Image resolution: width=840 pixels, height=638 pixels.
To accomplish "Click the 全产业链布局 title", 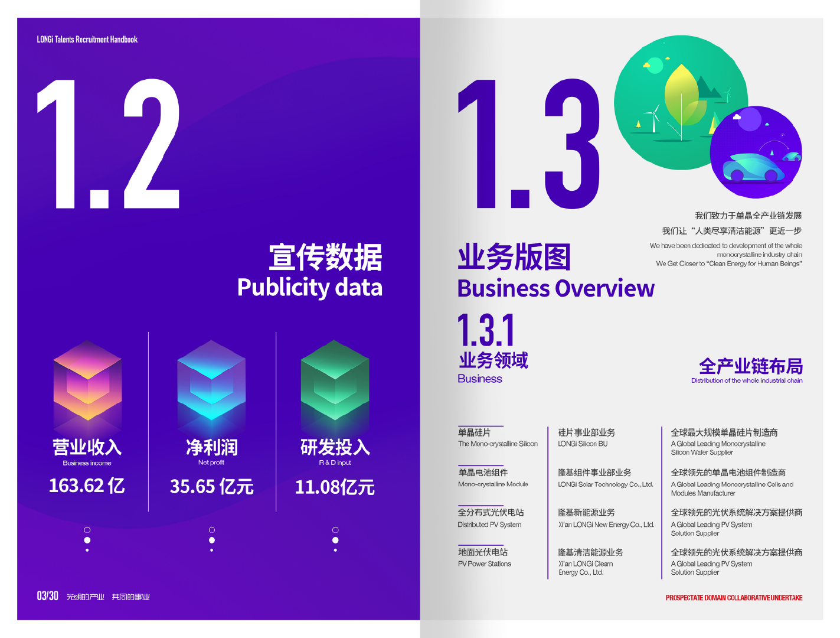I will (750, 367).
